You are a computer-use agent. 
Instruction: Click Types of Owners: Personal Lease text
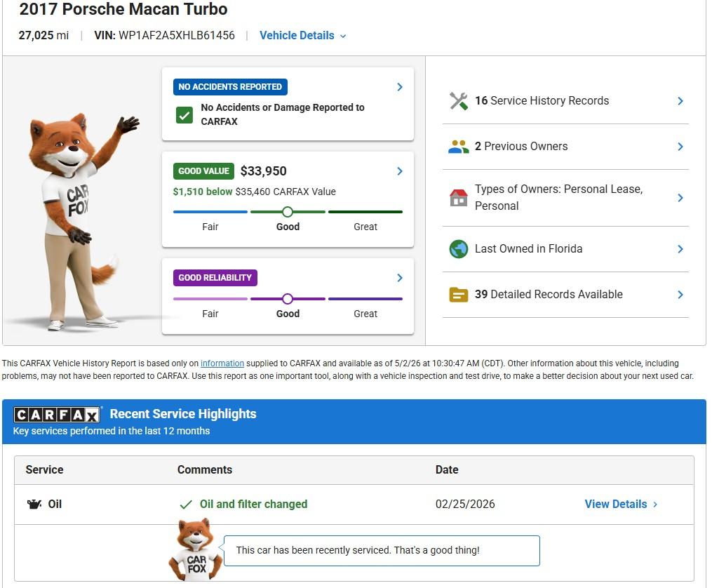pyautogui.click(x=559, y=197)
